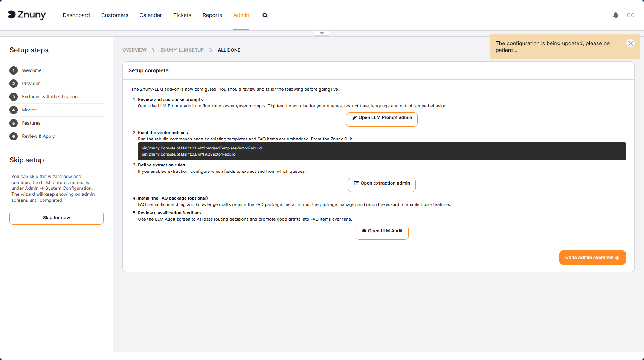Click Open extraction admin button
Viewport: 644px width, 360px height.
pyautogui.click(x=382, y=185)
